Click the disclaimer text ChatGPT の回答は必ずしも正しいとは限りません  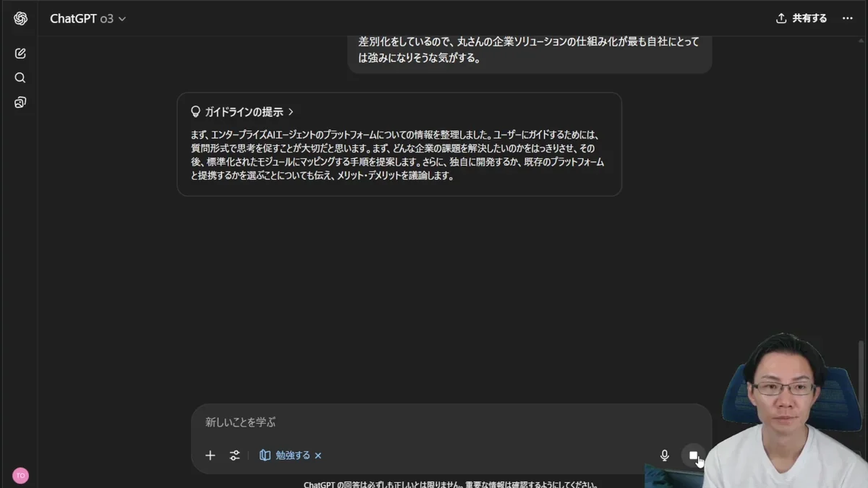click(x=451, y=484)
